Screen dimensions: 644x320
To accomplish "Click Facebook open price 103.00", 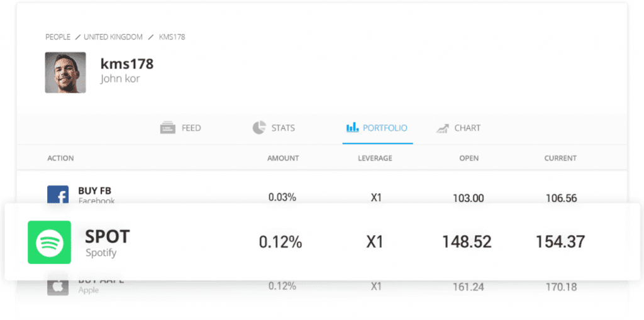I will (468, 199).
